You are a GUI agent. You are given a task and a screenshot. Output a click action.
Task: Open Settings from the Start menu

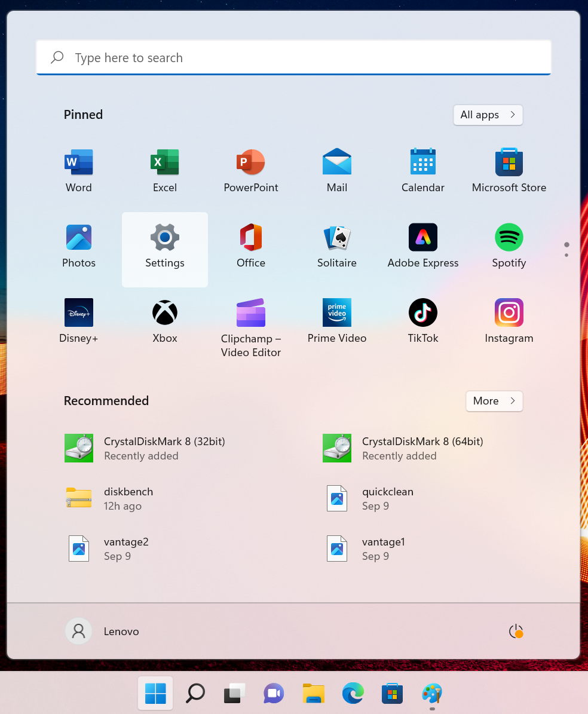[164, 246]
